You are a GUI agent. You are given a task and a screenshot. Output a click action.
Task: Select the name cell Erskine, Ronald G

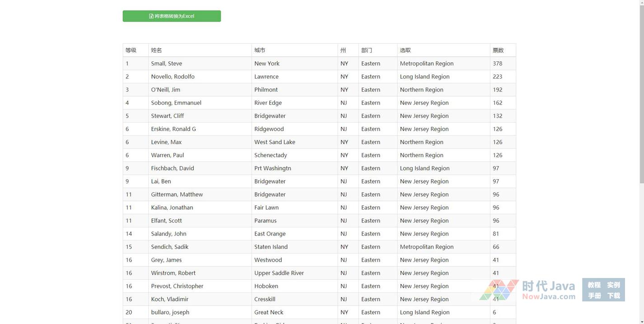coord(200,129)
